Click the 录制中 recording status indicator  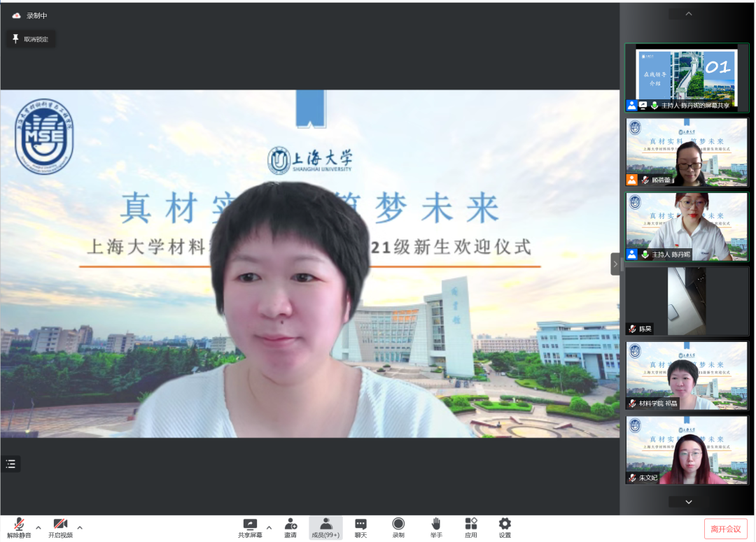tap(30, 15)
